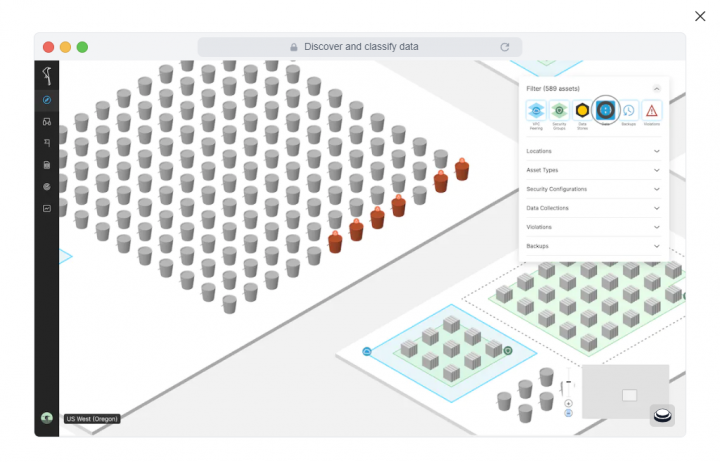Click the document icon in left sidebar
This screenshot has height=462, width=720.
pyautogui.click(x=46, y=164)
